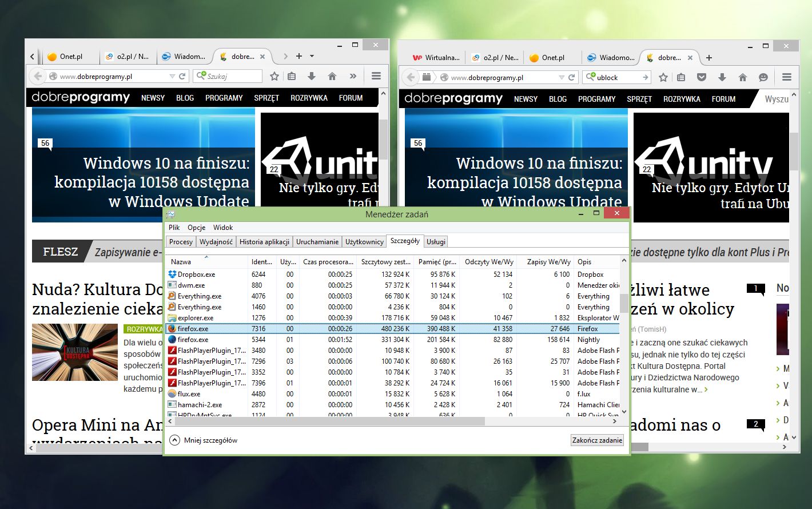
Task: Go to home page in left Firefox window
Action: click(x=332, y=76)
